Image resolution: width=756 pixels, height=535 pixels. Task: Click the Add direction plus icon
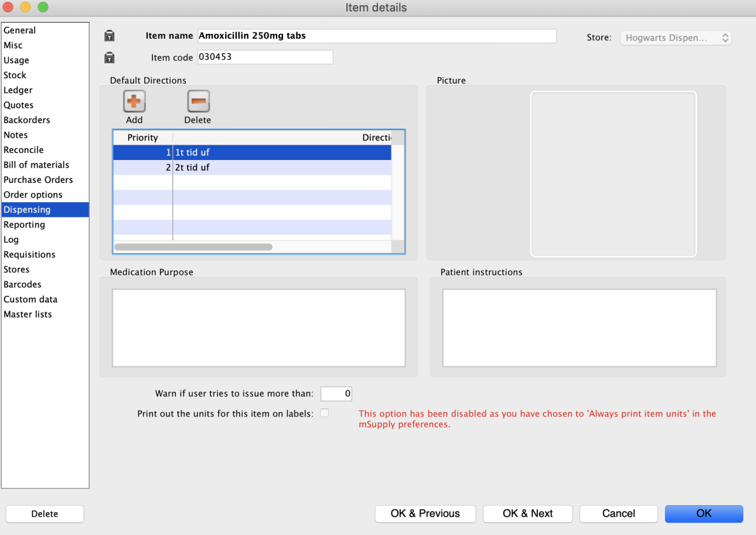[x=134, y=102]
